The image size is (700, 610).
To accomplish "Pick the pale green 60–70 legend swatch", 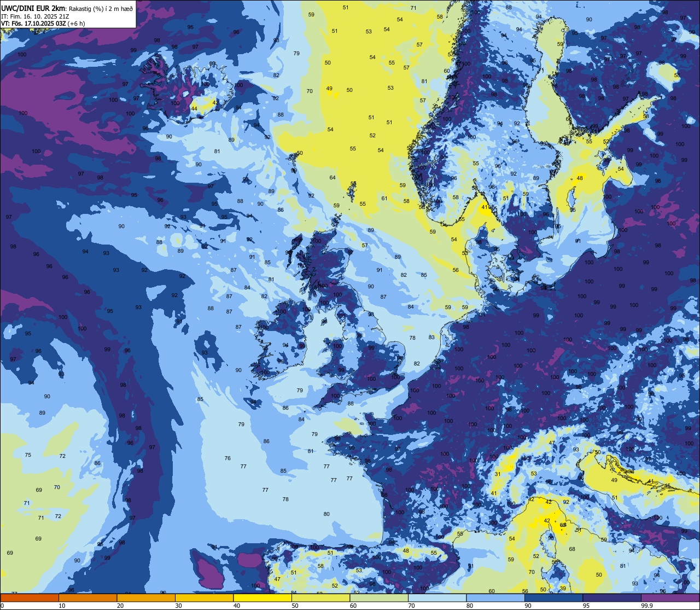I will click(x=379, y=597).
